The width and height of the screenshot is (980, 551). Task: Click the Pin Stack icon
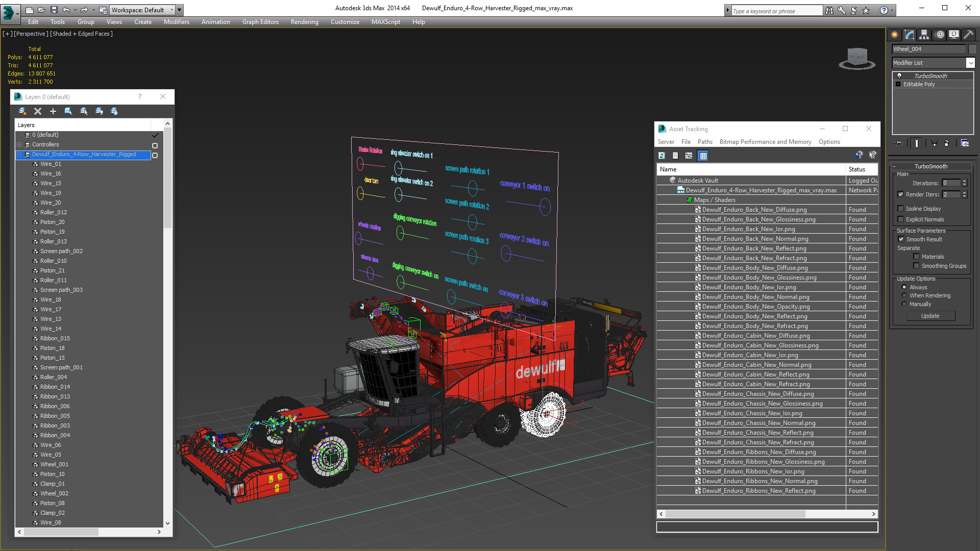point(899,143)
